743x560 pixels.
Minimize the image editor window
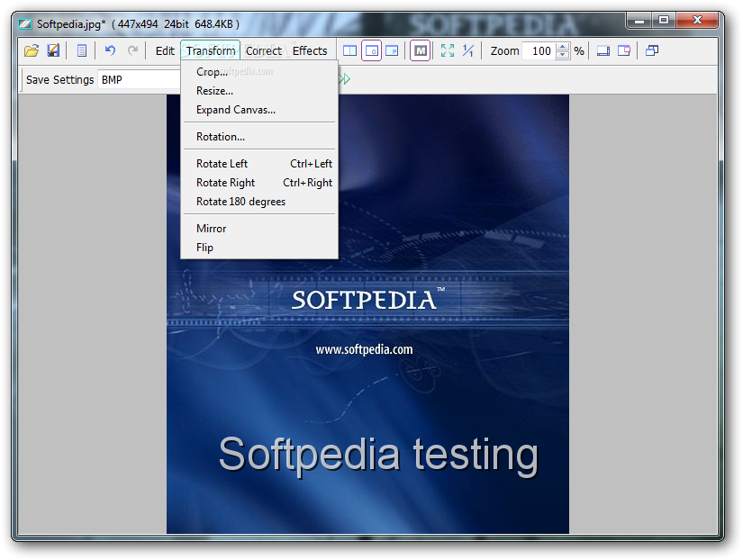[x=639, y=21]
